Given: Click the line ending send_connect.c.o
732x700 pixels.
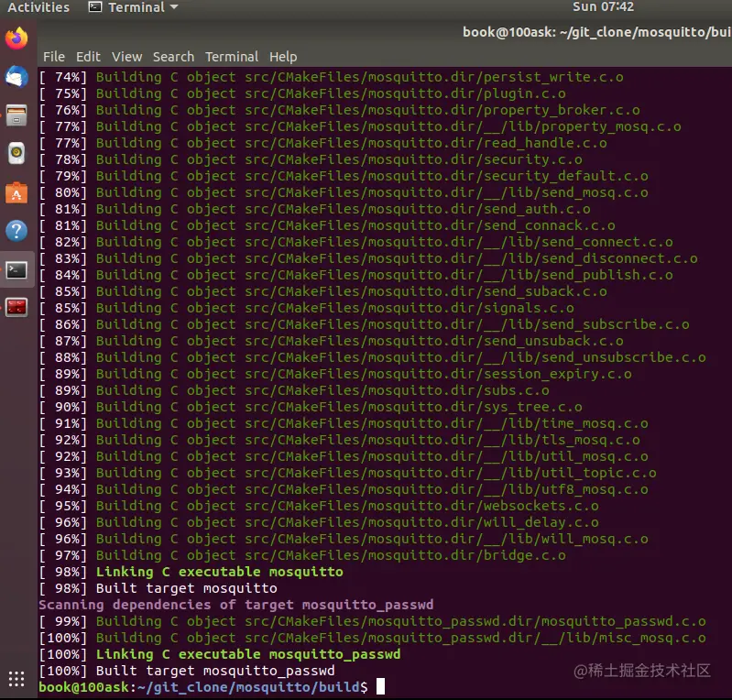Looking at the screenshot, I should click(355, 242).
